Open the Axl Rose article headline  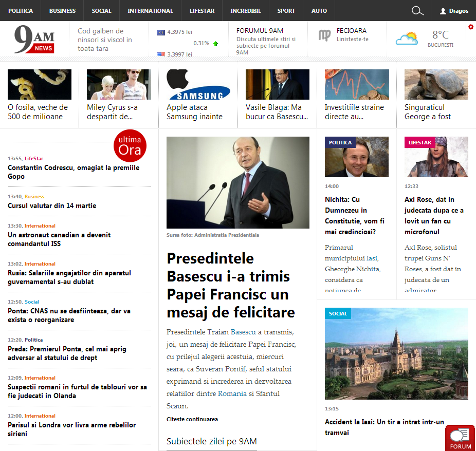pyautogui.click(x=434, y=210)
